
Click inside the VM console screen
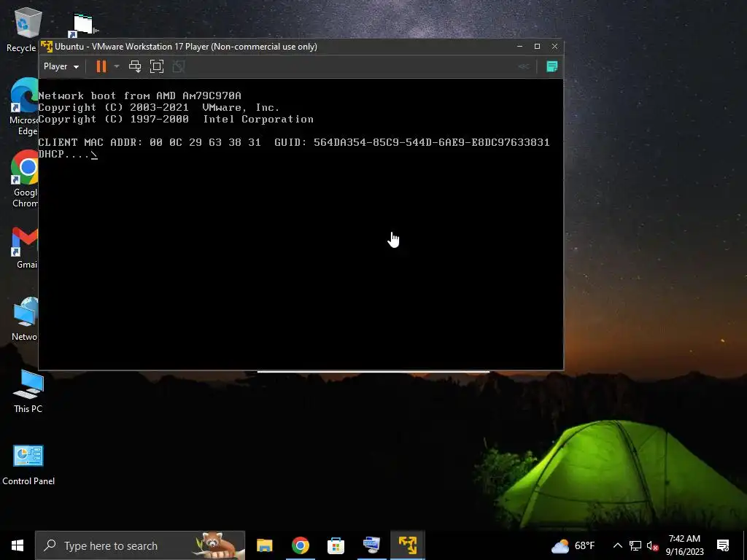pos(301,225)
